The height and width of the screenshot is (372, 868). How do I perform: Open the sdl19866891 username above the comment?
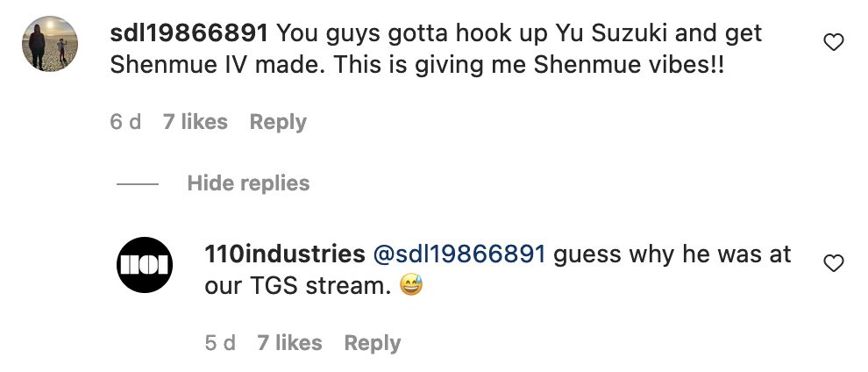[189, 34]
